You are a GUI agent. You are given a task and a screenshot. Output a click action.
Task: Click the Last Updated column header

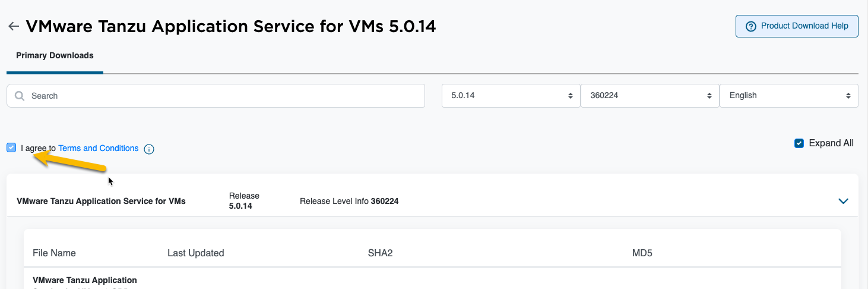click(196, 253)
